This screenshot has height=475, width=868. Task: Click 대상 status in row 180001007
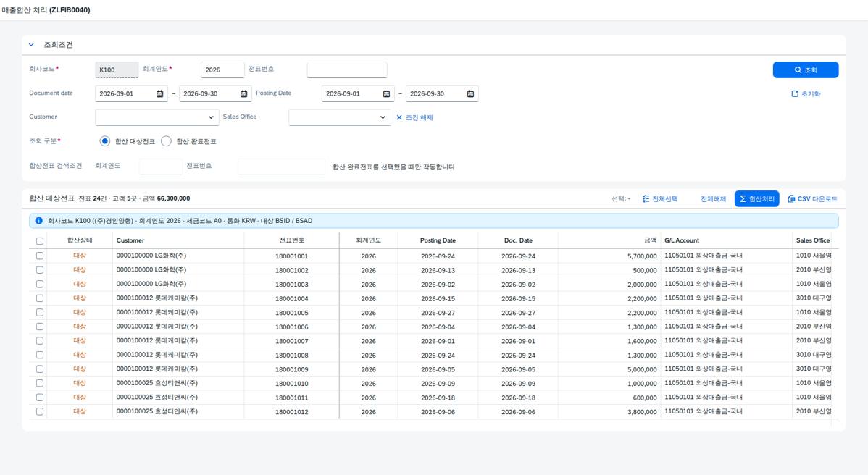click(x=80, y=340)
